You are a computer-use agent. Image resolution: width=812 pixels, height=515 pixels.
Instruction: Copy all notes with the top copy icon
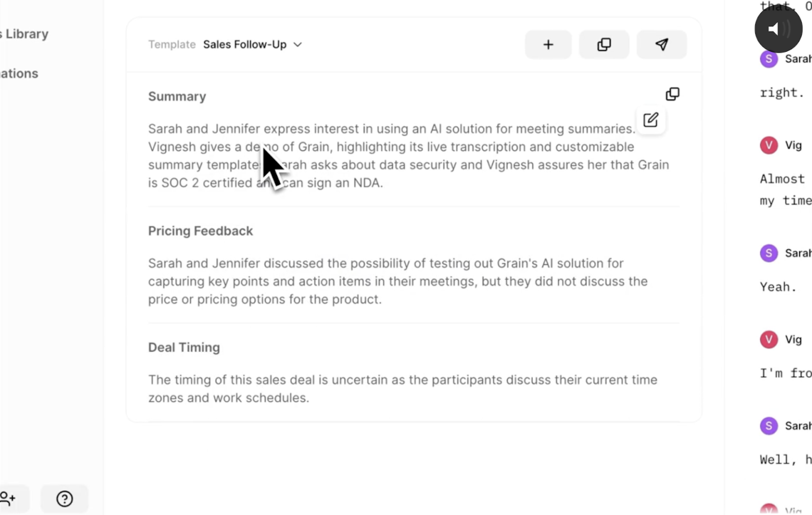point(604,44)
